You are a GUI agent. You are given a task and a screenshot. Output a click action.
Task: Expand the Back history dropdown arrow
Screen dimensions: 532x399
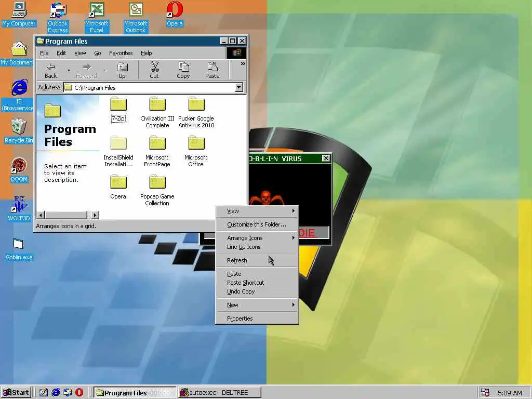coord(69,71)
